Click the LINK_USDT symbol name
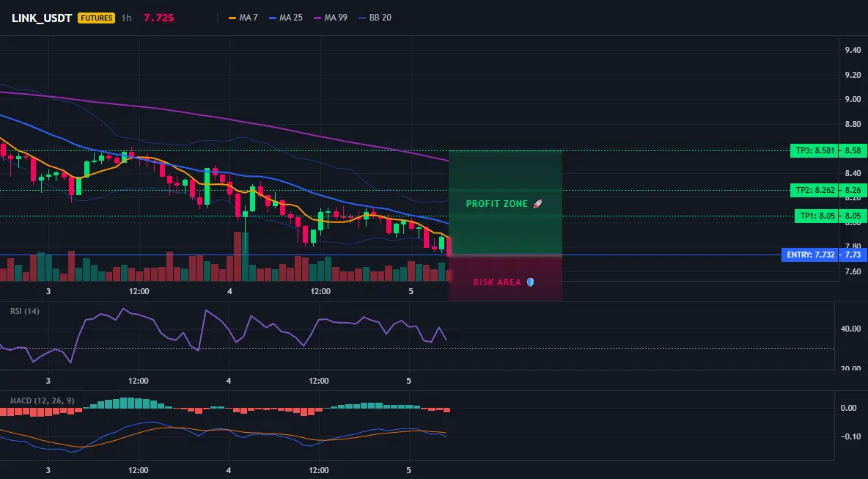The width and height of the screenshot is (868, 479). 42,18
